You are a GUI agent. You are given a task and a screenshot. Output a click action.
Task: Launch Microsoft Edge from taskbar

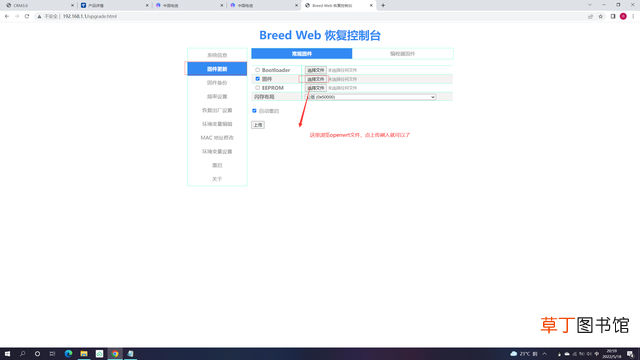click(x=68, y=354)
